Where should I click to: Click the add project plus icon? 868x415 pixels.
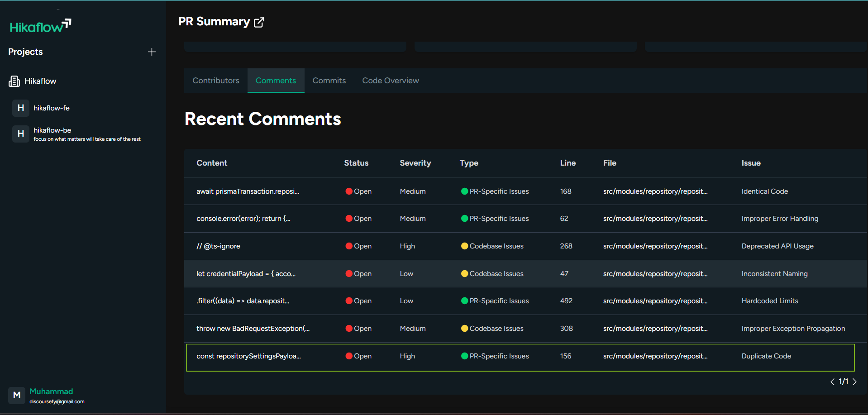point(152,52)
